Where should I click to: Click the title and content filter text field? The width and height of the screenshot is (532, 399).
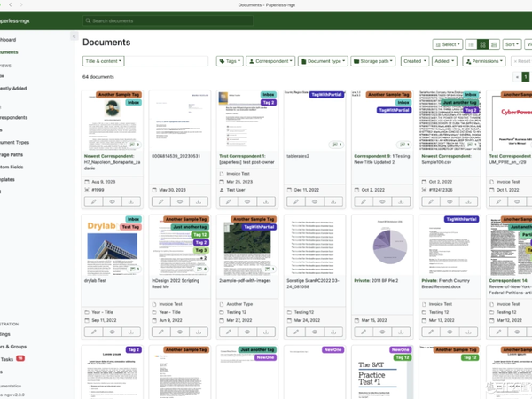(167, 61)
